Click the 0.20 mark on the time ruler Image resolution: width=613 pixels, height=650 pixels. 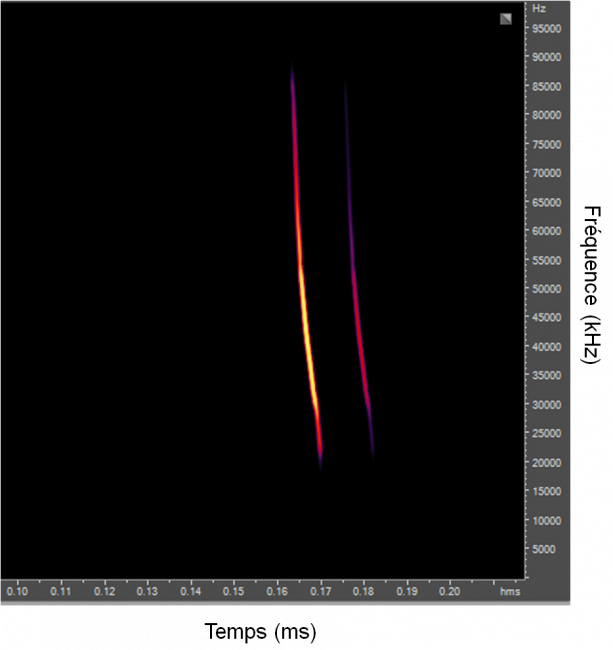point(449,592)
